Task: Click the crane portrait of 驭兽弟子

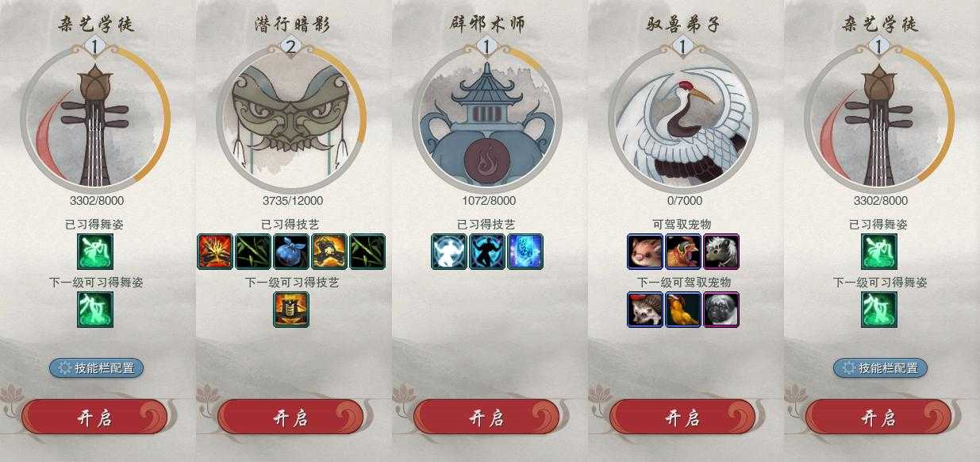Action: (x=682, y=117)
